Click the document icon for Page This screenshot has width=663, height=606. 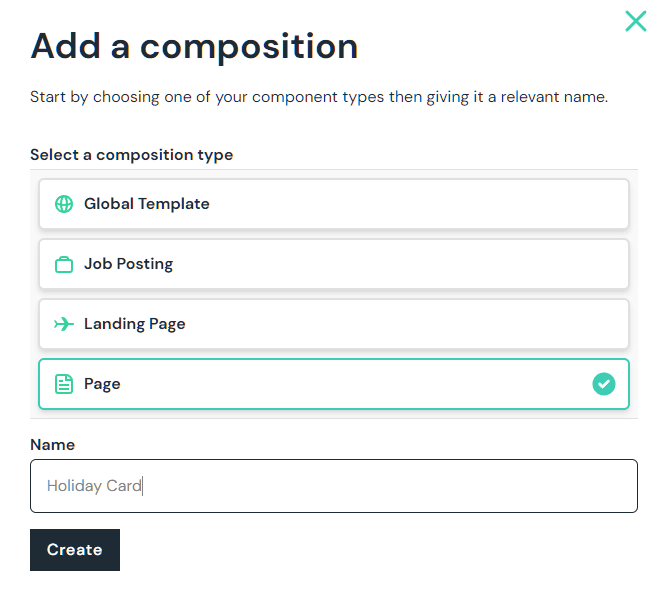[x=64, y=384]
